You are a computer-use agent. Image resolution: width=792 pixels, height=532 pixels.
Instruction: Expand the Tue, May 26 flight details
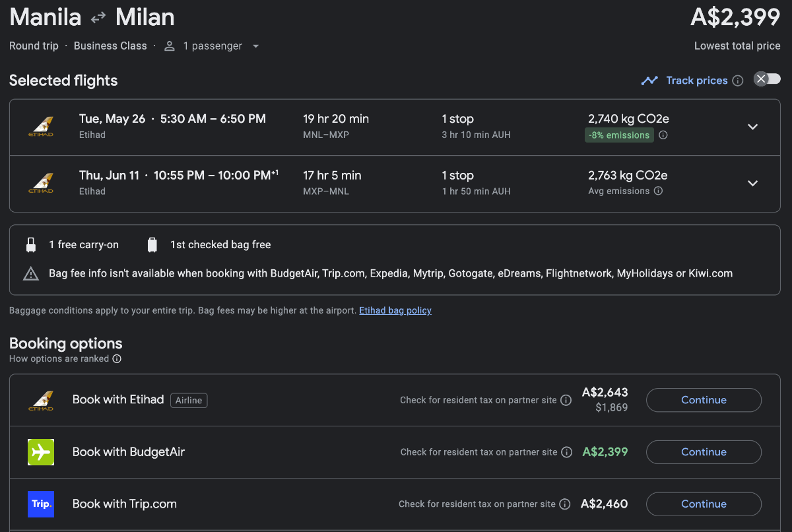pos(752,126)
